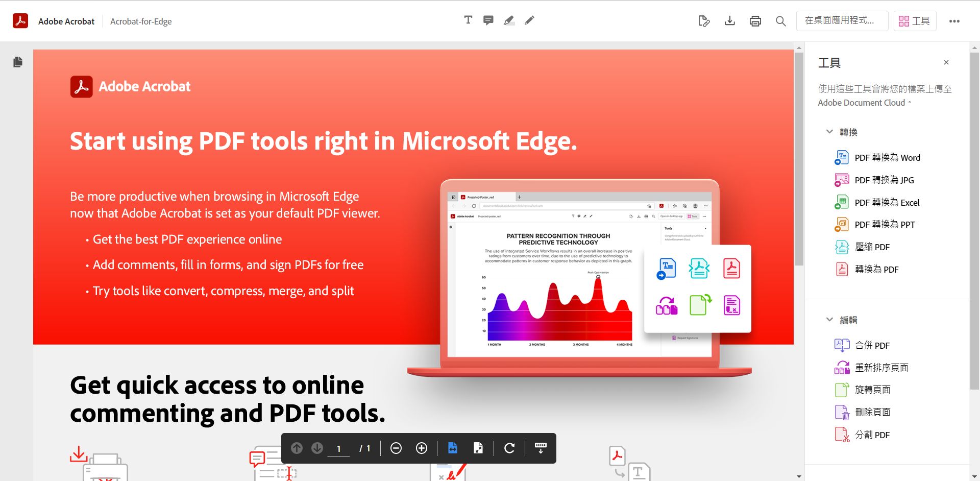Fit document to full page
Screen dimensions: 980x481
tap(478, 448)
